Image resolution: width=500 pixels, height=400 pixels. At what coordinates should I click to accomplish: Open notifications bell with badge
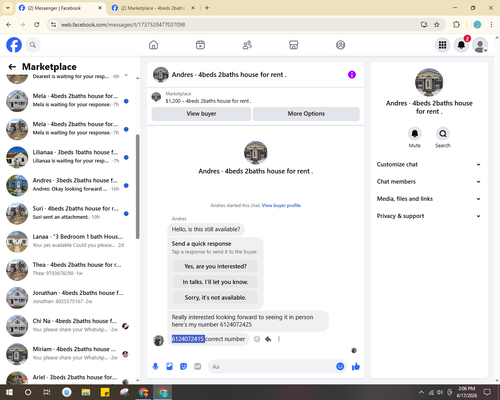click(x=461, y=45)
